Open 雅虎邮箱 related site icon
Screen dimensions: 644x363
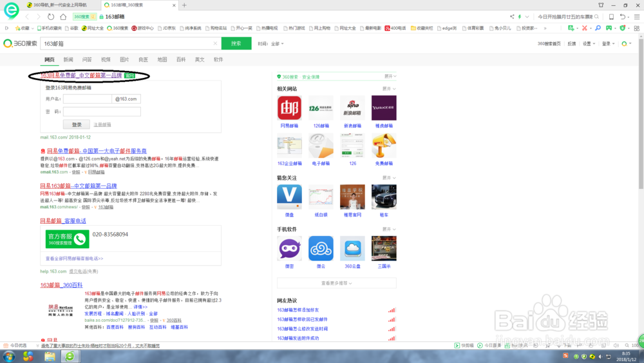pos(384,108)
